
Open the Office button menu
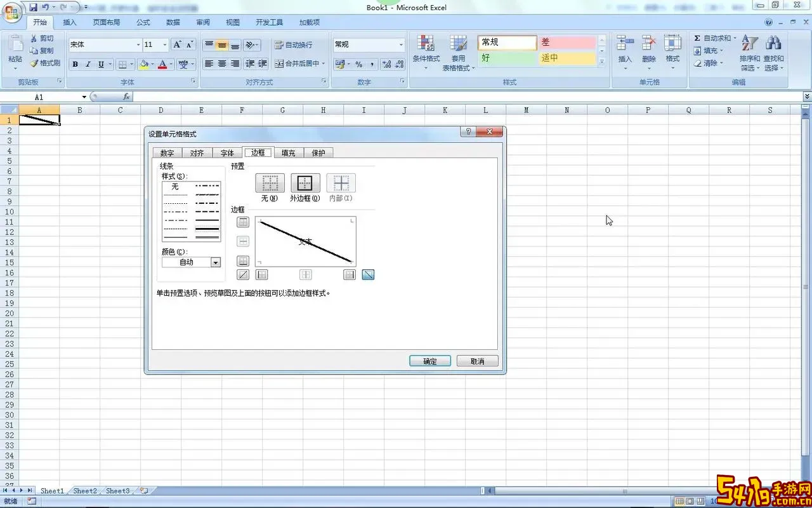pos(13,12)
